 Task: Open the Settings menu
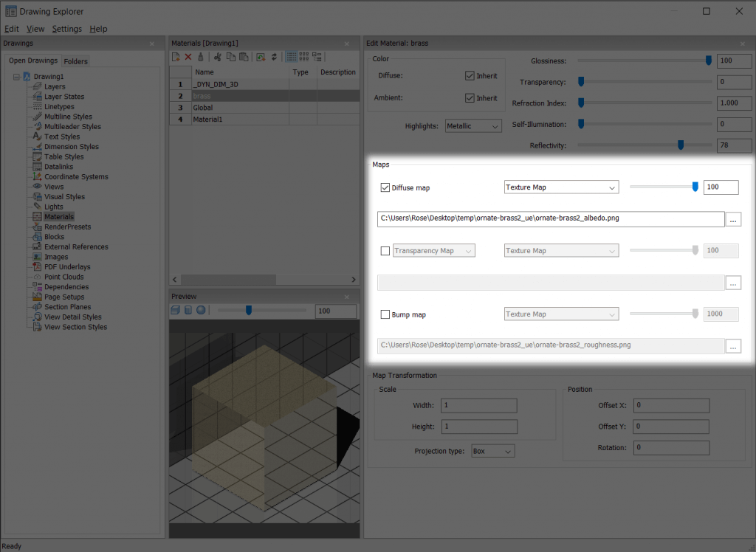coord(66,29)
